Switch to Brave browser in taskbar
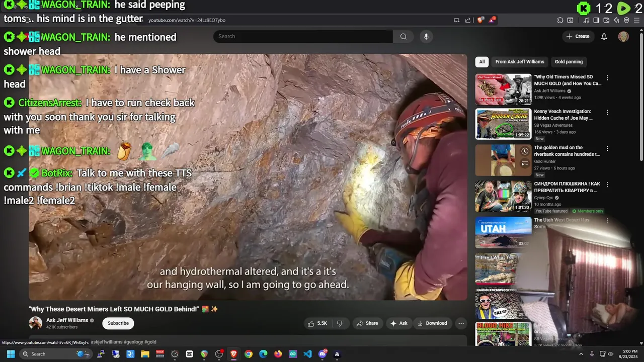This screenshot has width=644, height=362. pyautogui.click(x=233, y=354)
